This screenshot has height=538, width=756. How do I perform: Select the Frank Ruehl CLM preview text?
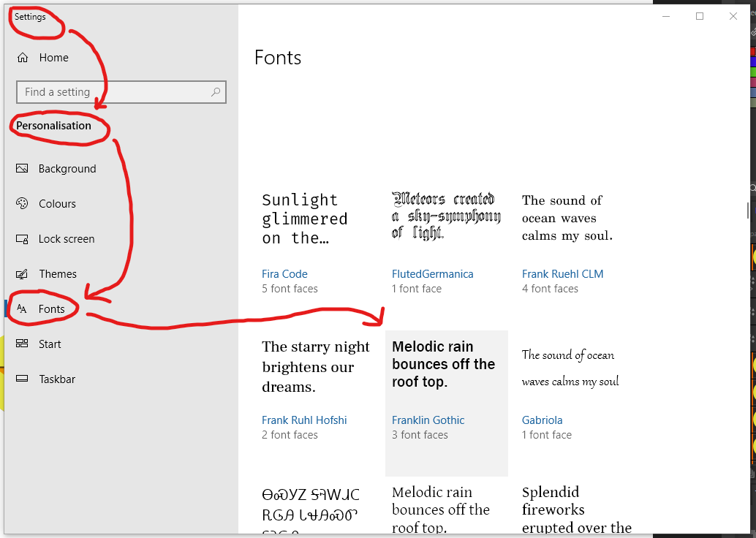click(567, 218)
